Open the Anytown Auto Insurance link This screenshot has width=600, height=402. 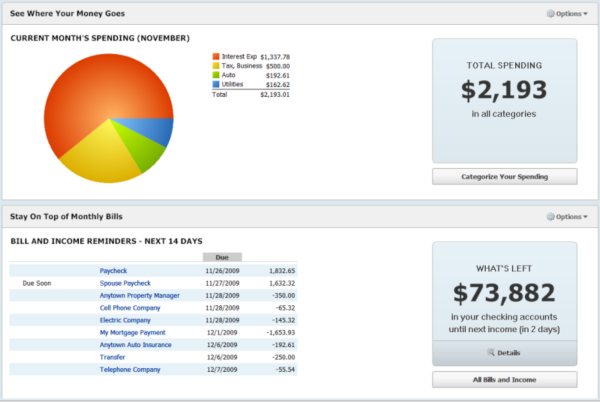[135, 345]
